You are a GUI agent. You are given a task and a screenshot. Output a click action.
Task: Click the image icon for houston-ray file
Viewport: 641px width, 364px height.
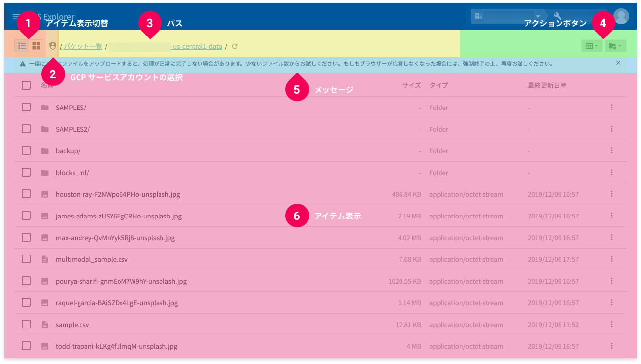coord(45,194)
